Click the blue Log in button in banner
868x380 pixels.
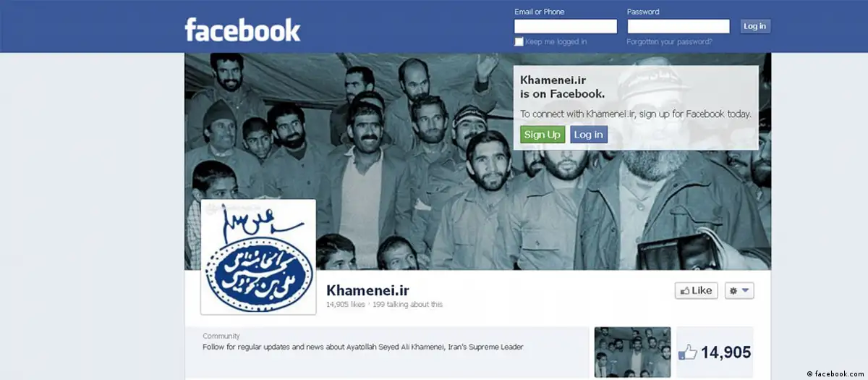[x=589, y=135]
